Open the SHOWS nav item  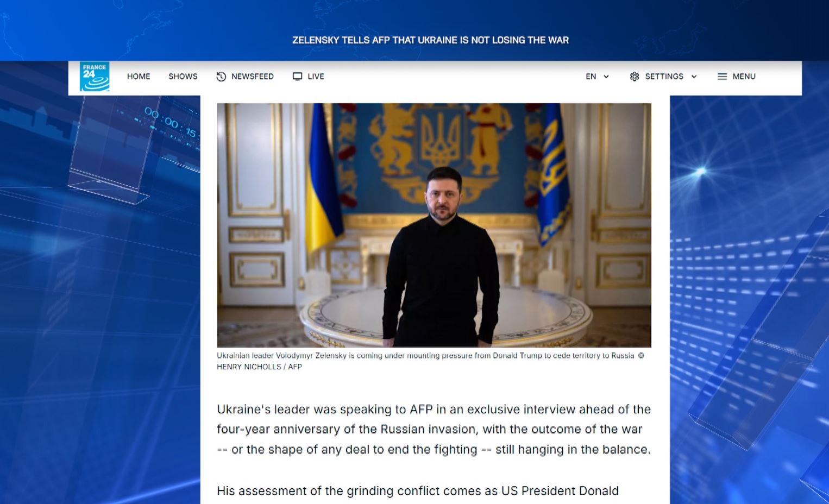click(x=183, y=77)
